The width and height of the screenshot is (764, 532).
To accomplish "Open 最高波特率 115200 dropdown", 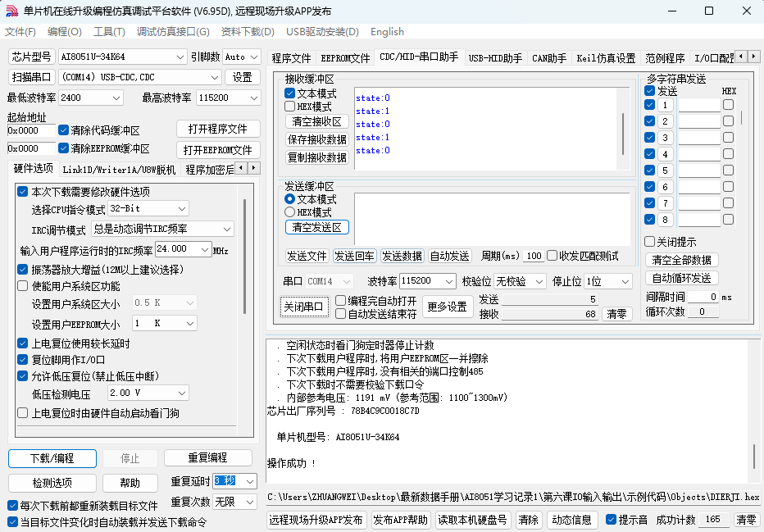I will (228, 98).
